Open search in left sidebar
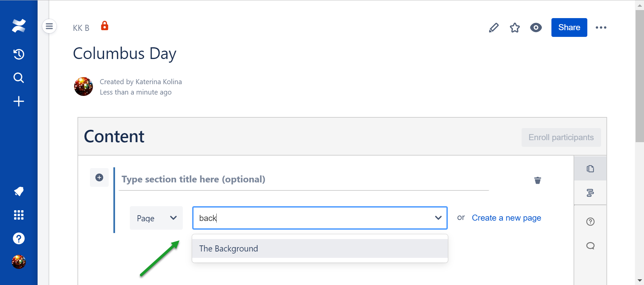This screenshot has width=644, height=285. 19,78
